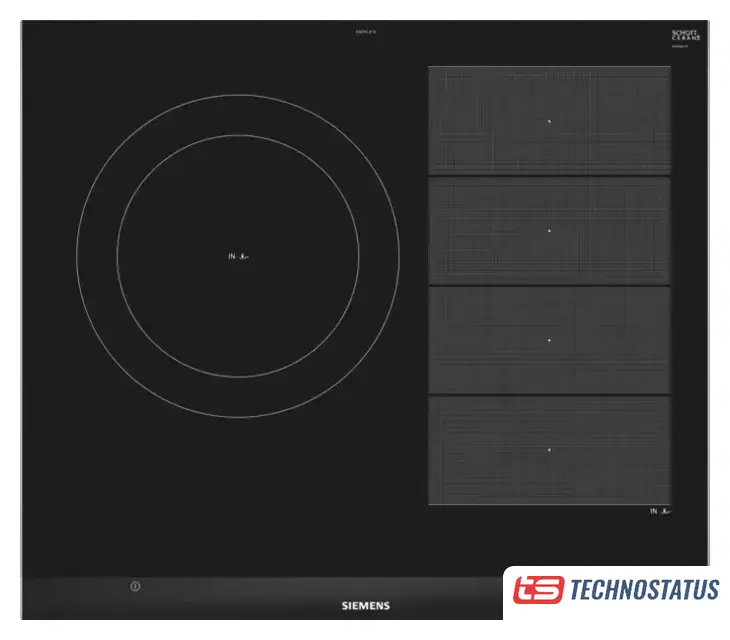Click the center dot of the bottom flex segment
Screen dimensions: 730x640
tap(549, 450)
